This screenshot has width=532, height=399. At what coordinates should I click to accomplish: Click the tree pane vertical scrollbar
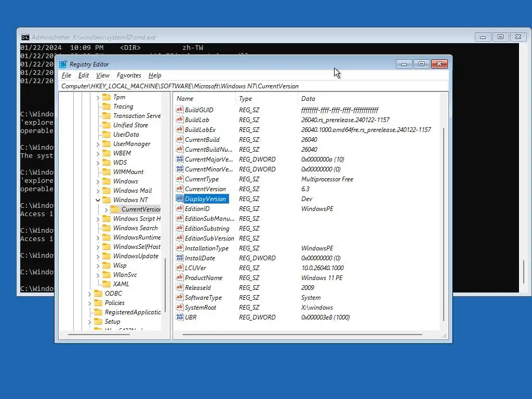[x=165, y=285]
